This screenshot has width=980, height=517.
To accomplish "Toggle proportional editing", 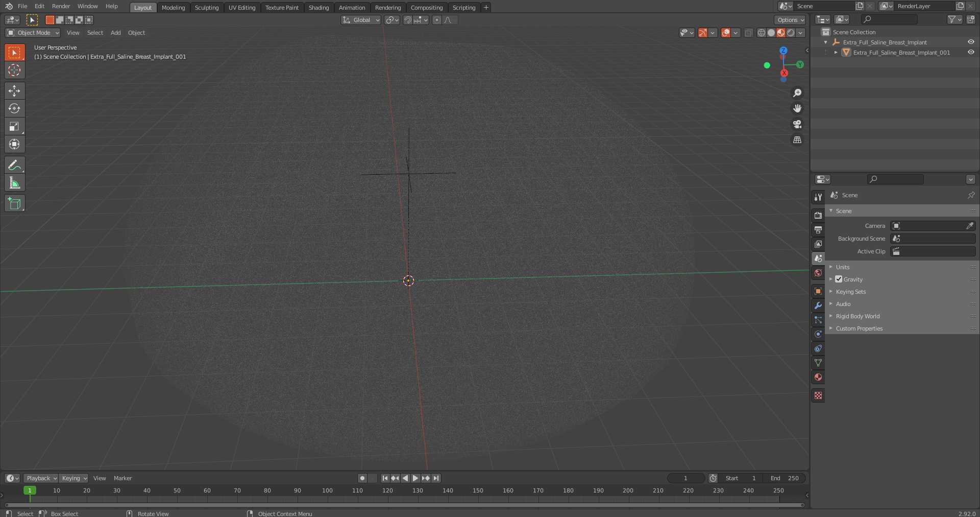I will pos(436,20).
